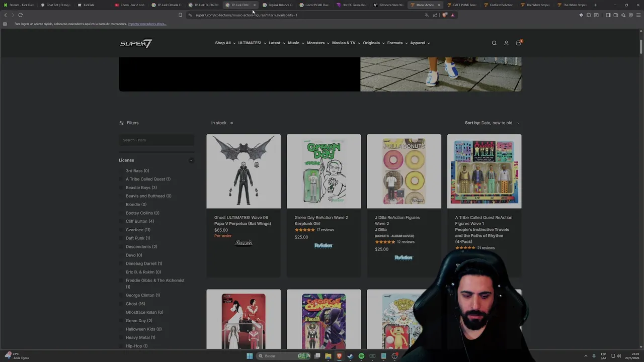Image resolution: width=644 pixels, height=362 pixels.
Task: Go back with the browser back arrow
Action: [6, 15]
